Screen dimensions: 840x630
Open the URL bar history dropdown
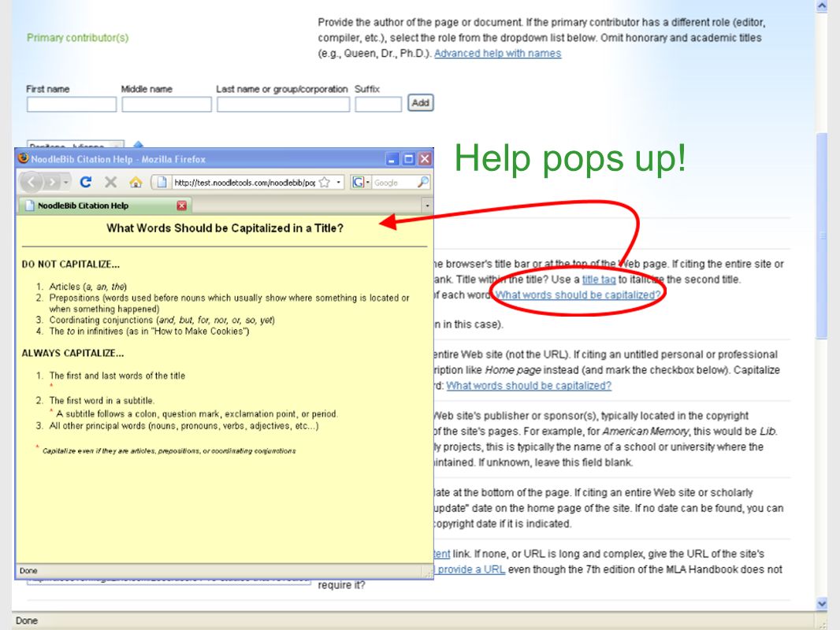tap(339, 183)
